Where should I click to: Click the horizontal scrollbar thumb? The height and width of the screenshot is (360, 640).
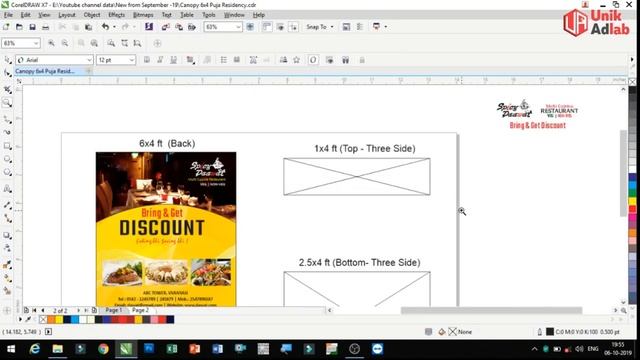coord(491,311)
